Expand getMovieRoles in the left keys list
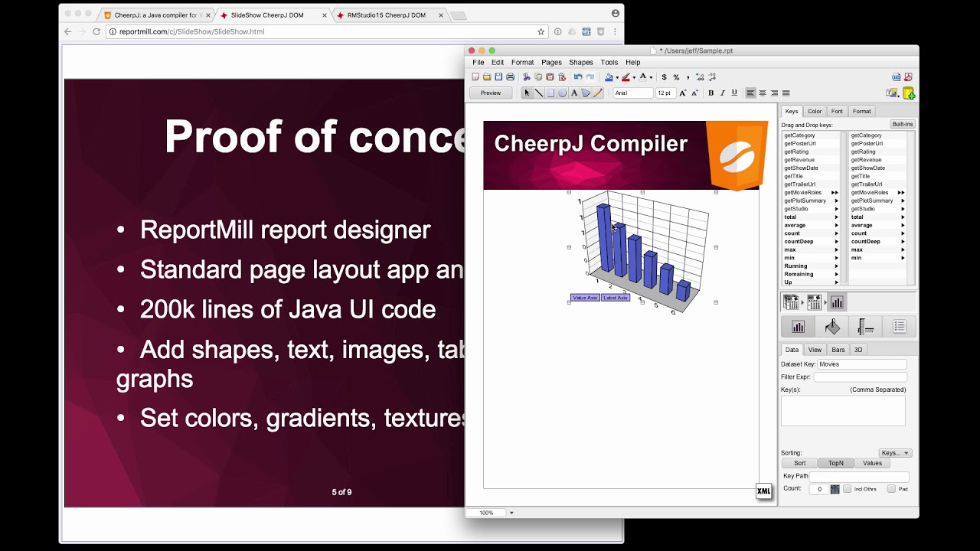The image size is (980, 551). click(835, 193)
